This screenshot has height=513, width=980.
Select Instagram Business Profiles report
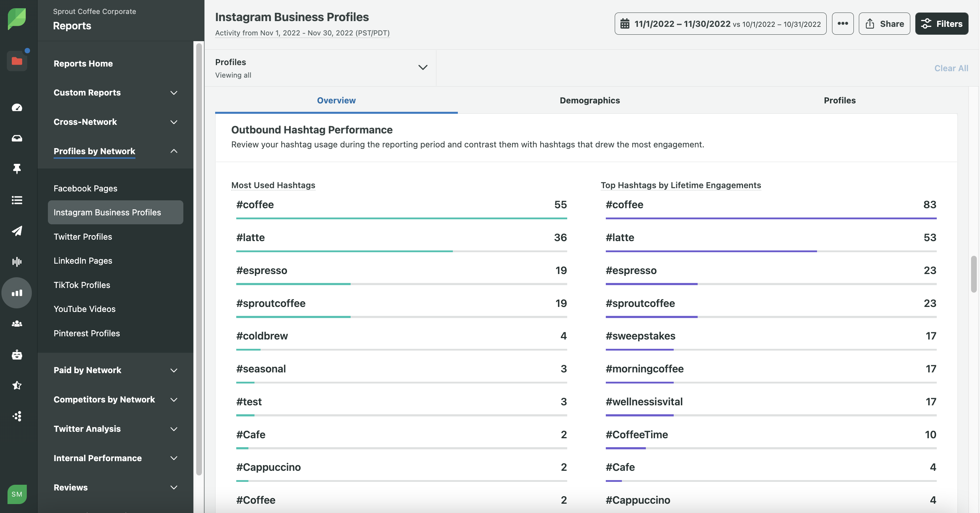[115, 212]
